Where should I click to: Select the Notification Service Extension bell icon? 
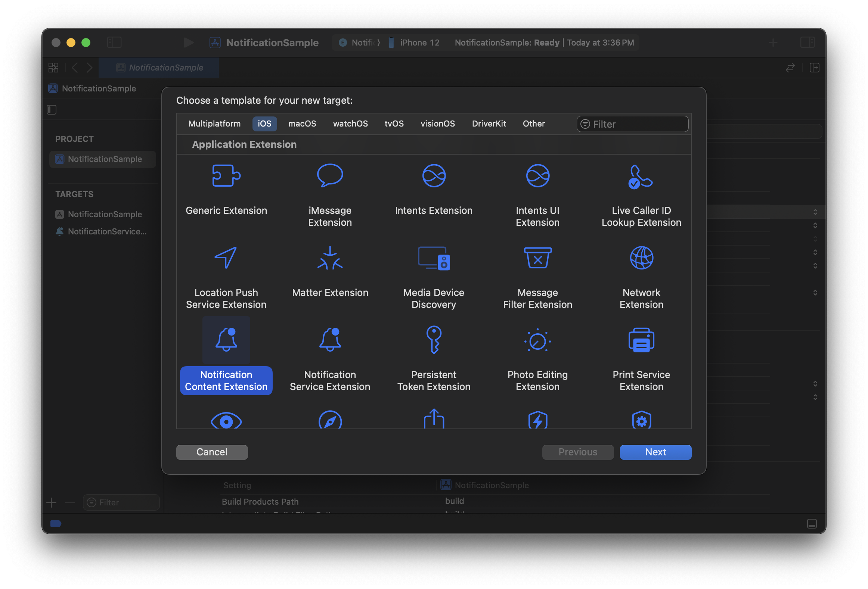330,340
